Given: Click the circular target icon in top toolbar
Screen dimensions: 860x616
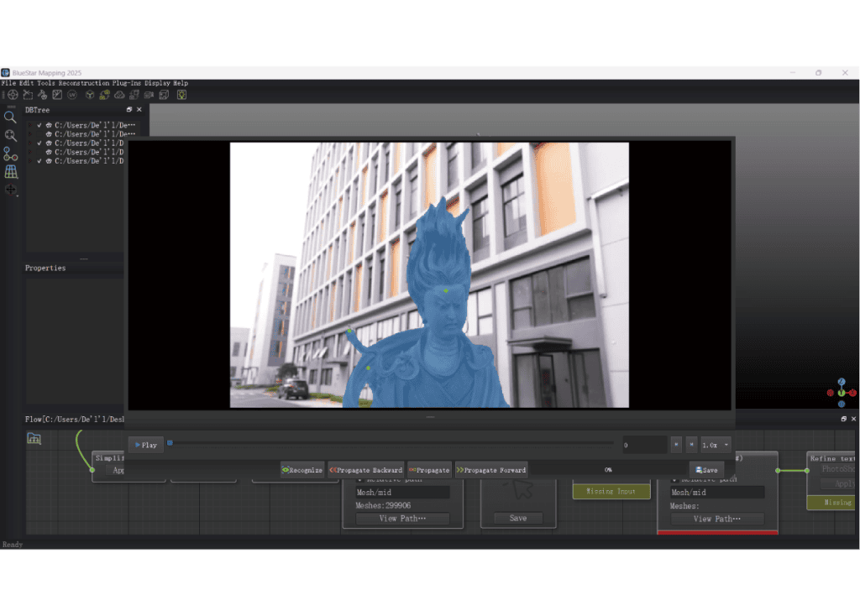Looking at the screenshot, I should (13, 95).
